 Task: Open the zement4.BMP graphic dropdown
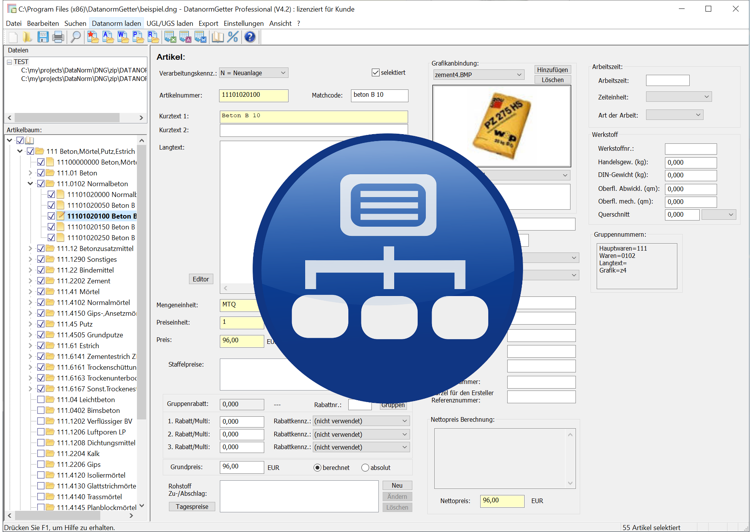tap(479, 75)
